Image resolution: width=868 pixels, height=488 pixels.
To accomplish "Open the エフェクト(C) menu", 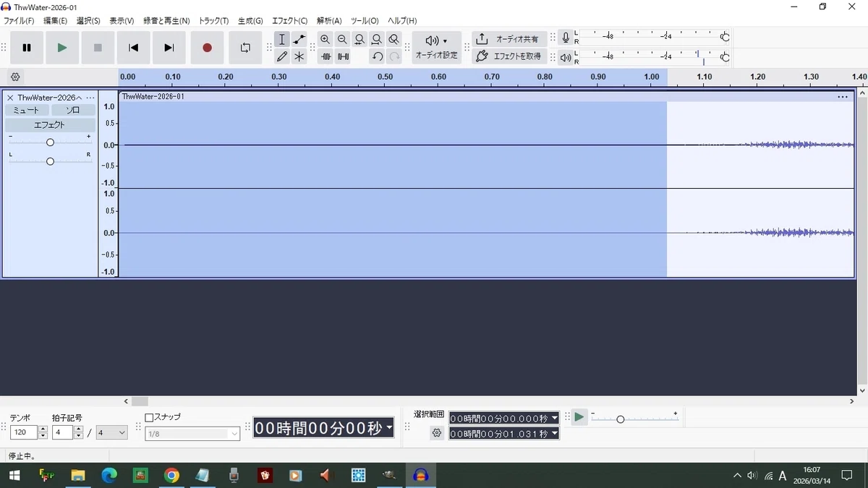I will (289, 21).
